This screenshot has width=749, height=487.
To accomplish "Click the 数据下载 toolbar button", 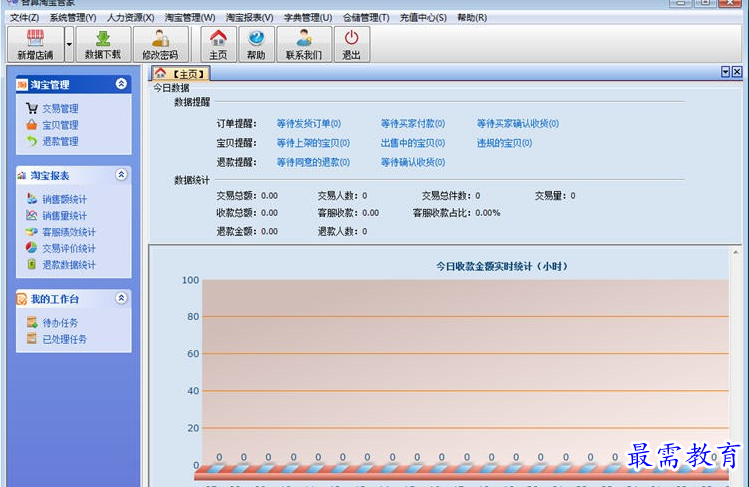I will pos(103,44).
